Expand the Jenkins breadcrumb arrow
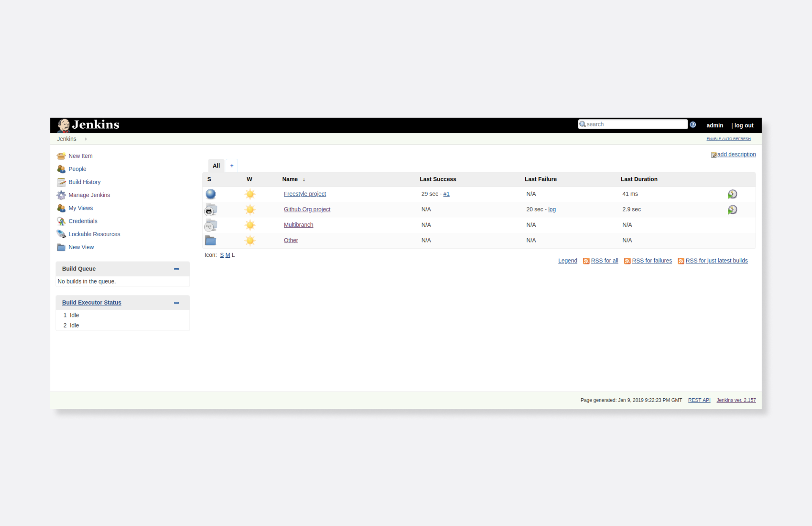The image size is (812, 526). click(x=86, y=139)
